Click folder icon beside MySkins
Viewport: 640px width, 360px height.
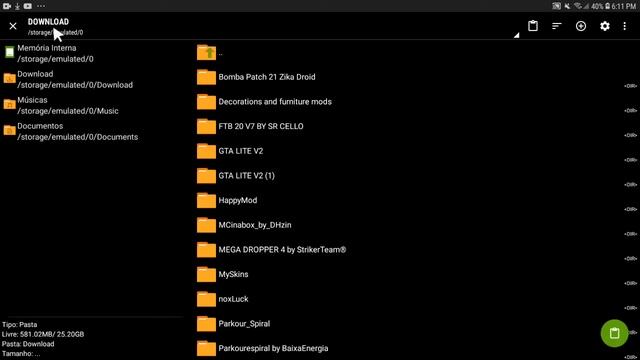coord(206,275)
